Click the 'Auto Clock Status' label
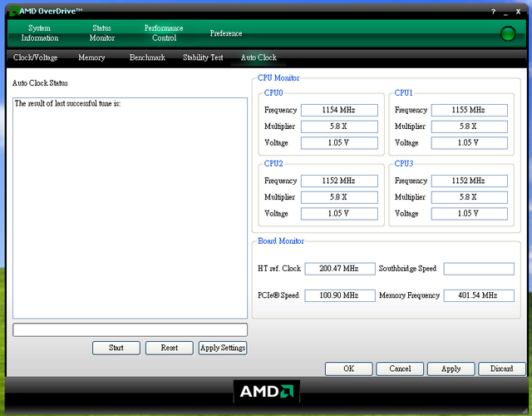Screen dimensions: 532x416 point(40,83)
